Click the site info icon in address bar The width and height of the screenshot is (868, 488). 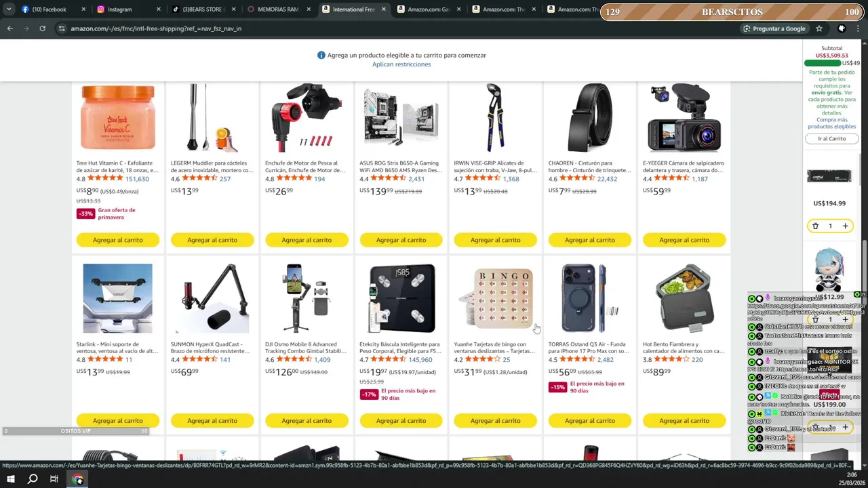pos(62,28)
